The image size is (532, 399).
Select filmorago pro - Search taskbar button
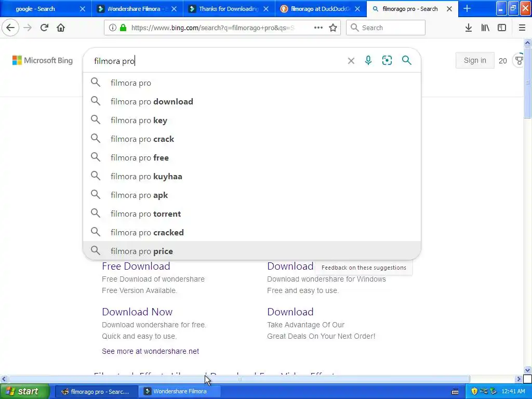click(96, 391)
